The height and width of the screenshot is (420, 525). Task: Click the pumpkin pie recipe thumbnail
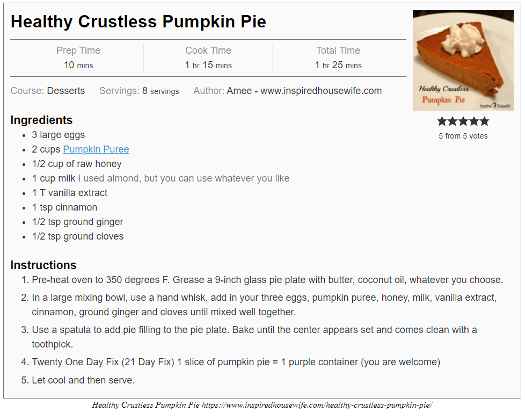point(463,60)
